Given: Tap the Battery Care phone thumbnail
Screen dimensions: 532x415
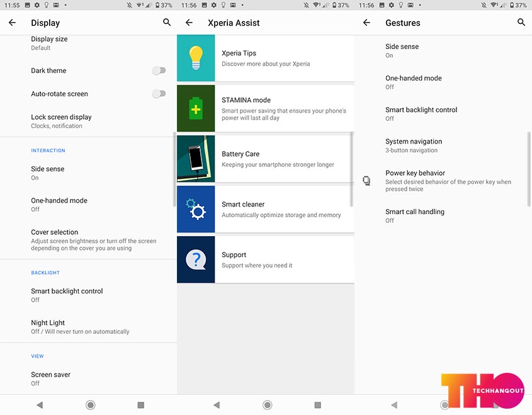Looking at the screenshot, I should [x=196, y=159].
